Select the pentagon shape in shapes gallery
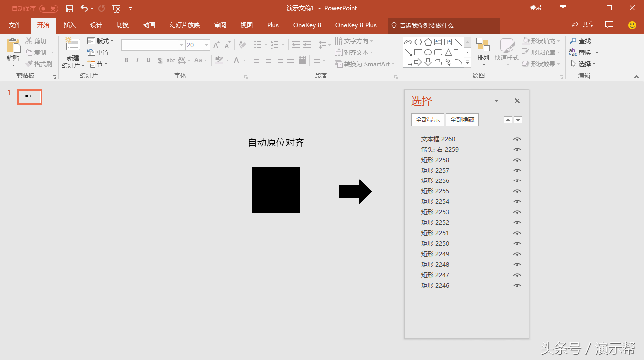This screenshot has width=644, height=360. 428,42
